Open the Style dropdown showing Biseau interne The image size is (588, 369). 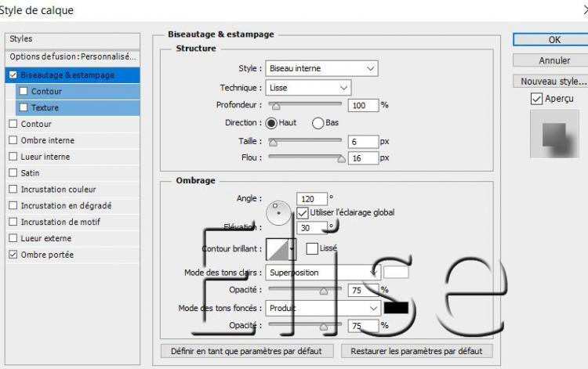click(x=321, y=68)
